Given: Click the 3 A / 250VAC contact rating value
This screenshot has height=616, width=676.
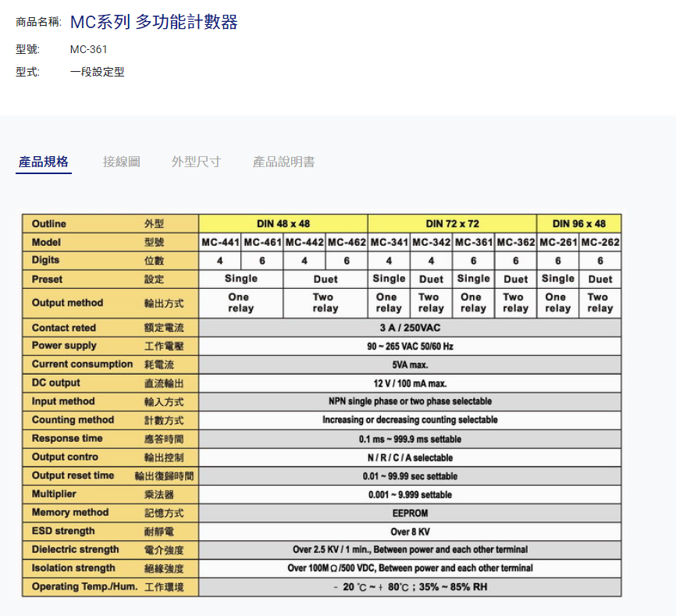Looking at the screenshot, I should [x=410, y=328].
